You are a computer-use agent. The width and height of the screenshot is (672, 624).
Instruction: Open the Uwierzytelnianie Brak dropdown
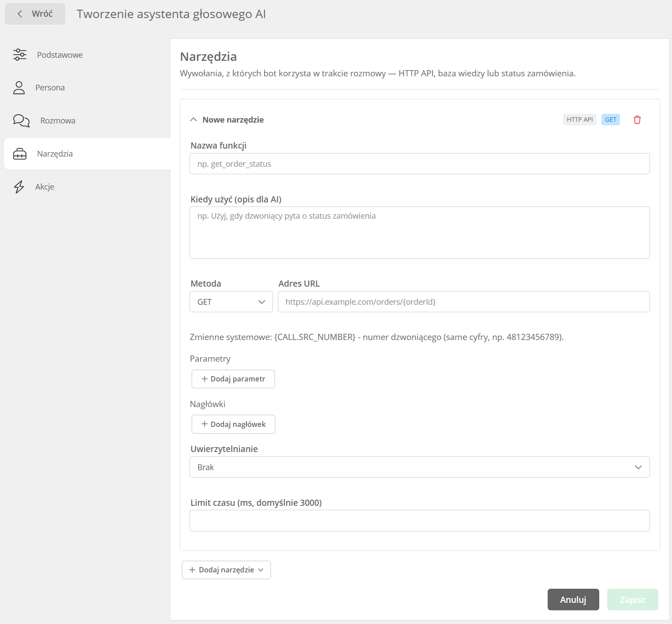pos(420,467)
